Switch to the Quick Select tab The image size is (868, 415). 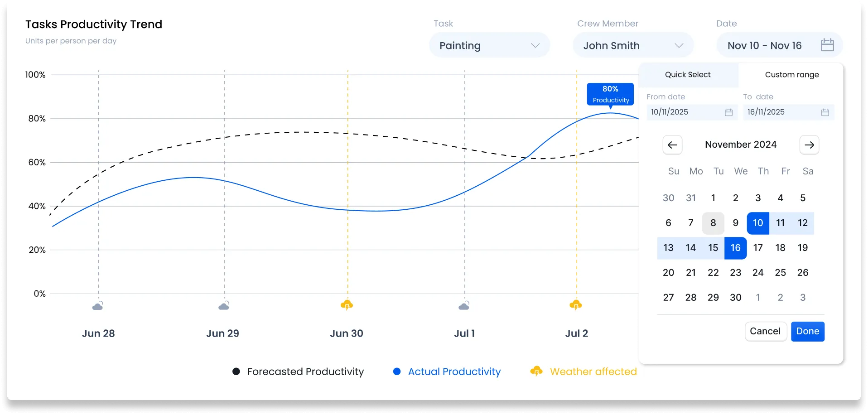pyautogui.click(x=687, y=74)
